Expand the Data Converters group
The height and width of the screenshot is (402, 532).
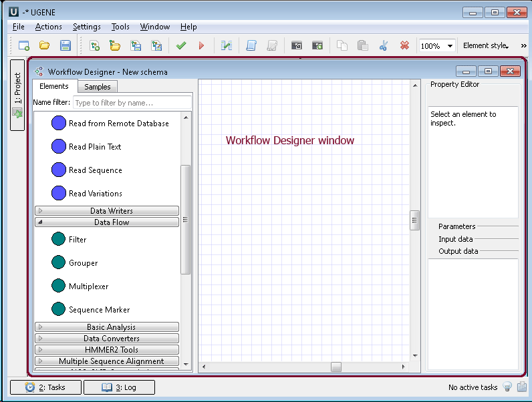(107, 339)
